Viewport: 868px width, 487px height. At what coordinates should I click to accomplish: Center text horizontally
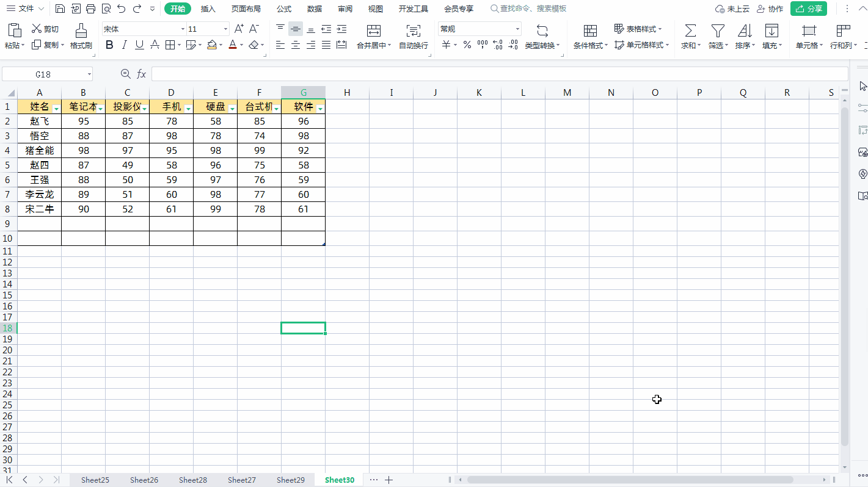[296, 45]
